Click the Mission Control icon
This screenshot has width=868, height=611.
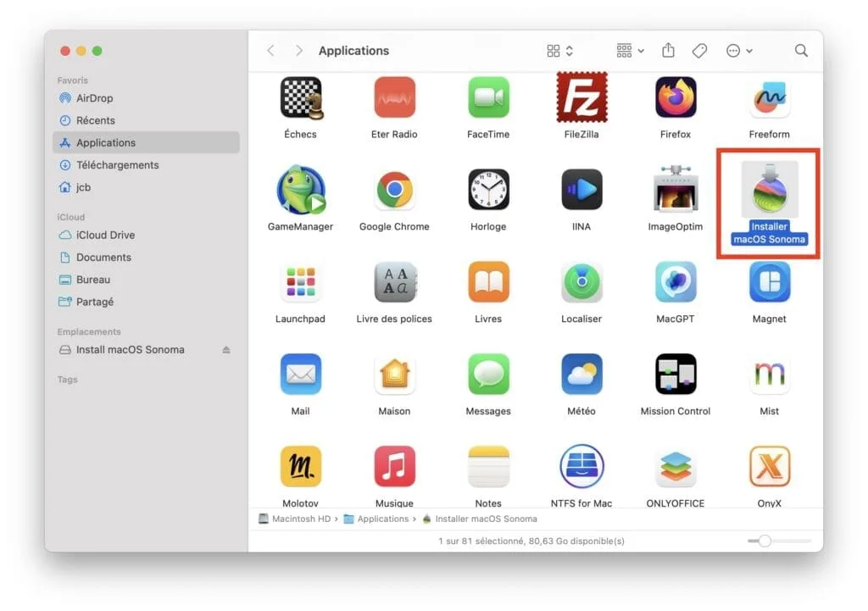pos(676,374)
